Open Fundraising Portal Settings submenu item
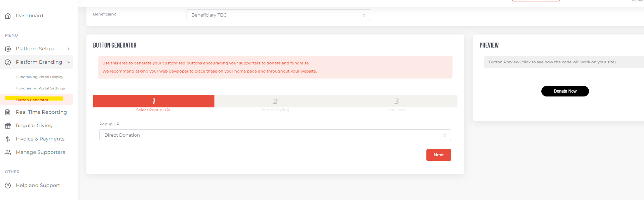 (x=41, y=88)
